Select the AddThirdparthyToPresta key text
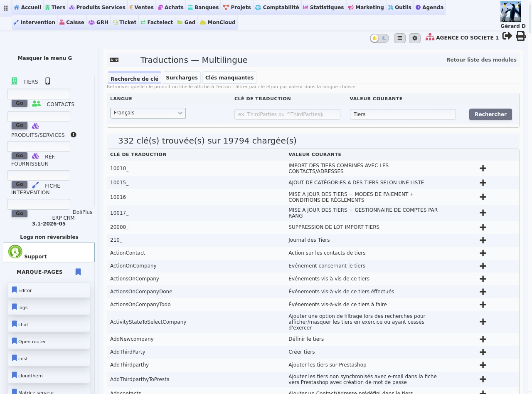The image size is (532, 394). pyautogui.click(x=140, y=379)
